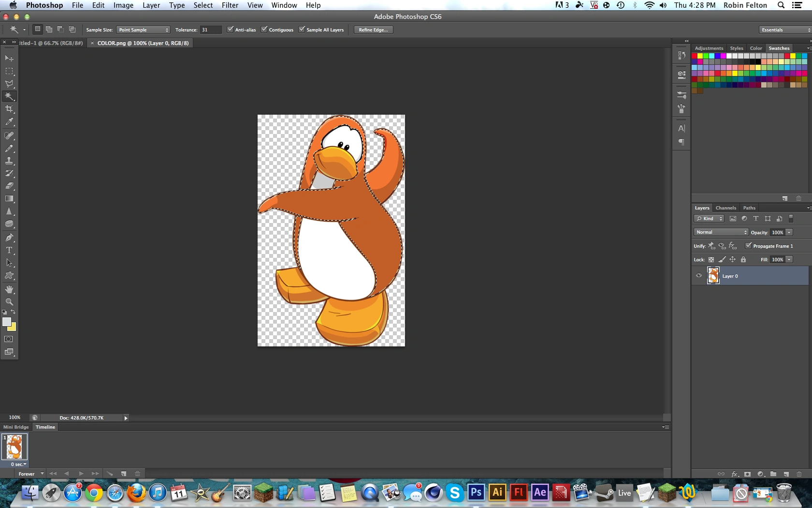Open the Sample Size dropdown
Screen dimensions: 812x508
click(143, 30)
